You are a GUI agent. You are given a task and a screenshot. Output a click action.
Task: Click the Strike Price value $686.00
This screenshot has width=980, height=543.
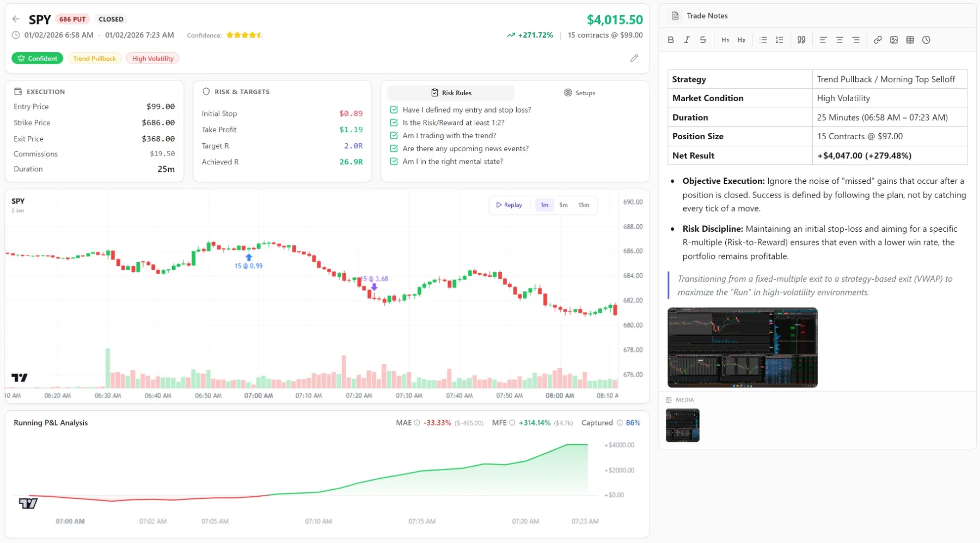158,123
